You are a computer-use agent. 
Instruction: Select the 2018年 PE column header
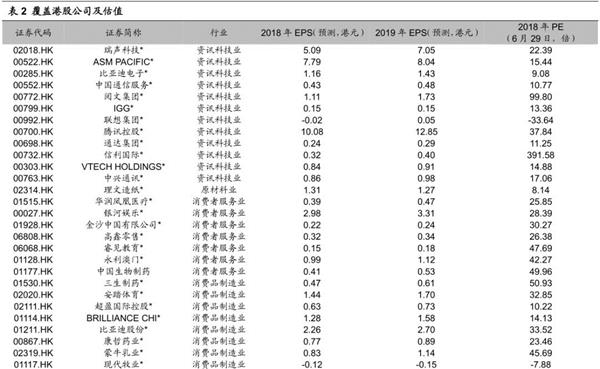(540, 33)
